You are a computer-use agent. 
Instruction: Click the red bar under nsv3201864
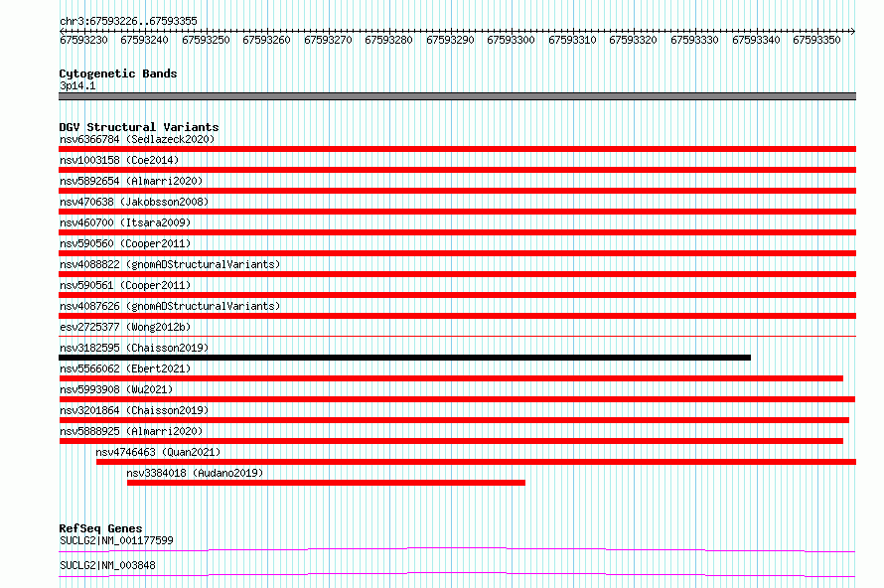(x=454, y=420)
